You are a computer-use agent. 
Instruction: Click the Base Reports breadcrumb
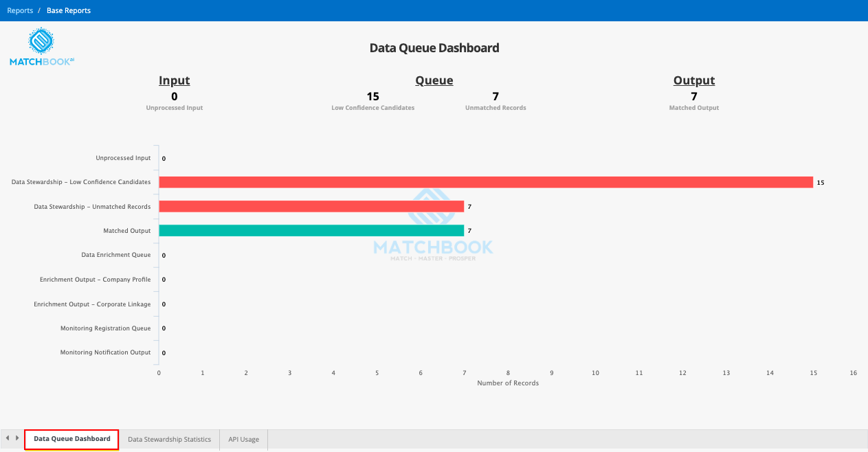[x=69, y=10]
